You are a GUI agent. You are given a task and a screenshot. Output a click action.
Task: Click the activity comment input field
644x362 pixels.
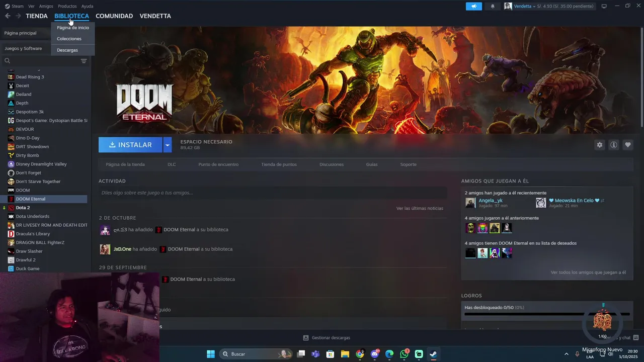pos(273,193)
